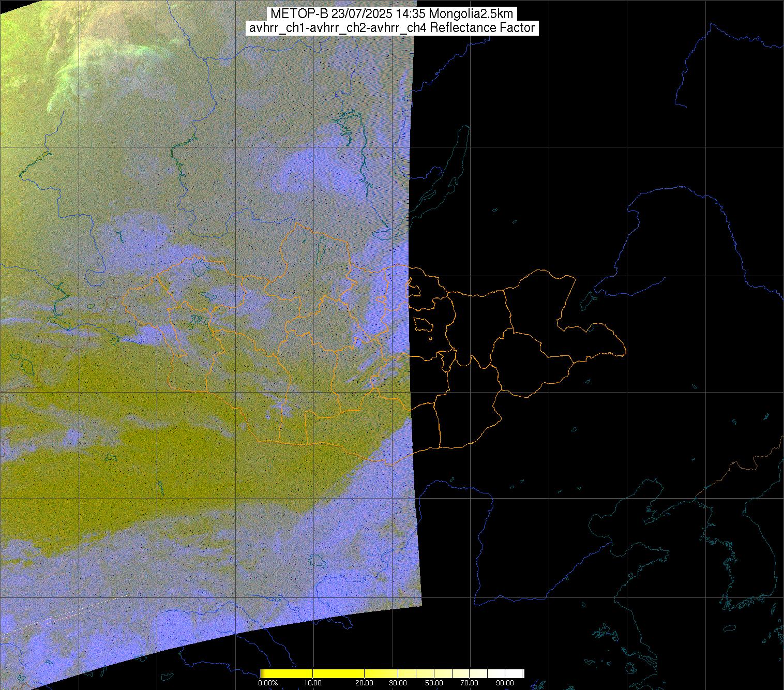784x690 pixels.
Task: Select the 20.00 tick label on the legend
Action: 365,683
